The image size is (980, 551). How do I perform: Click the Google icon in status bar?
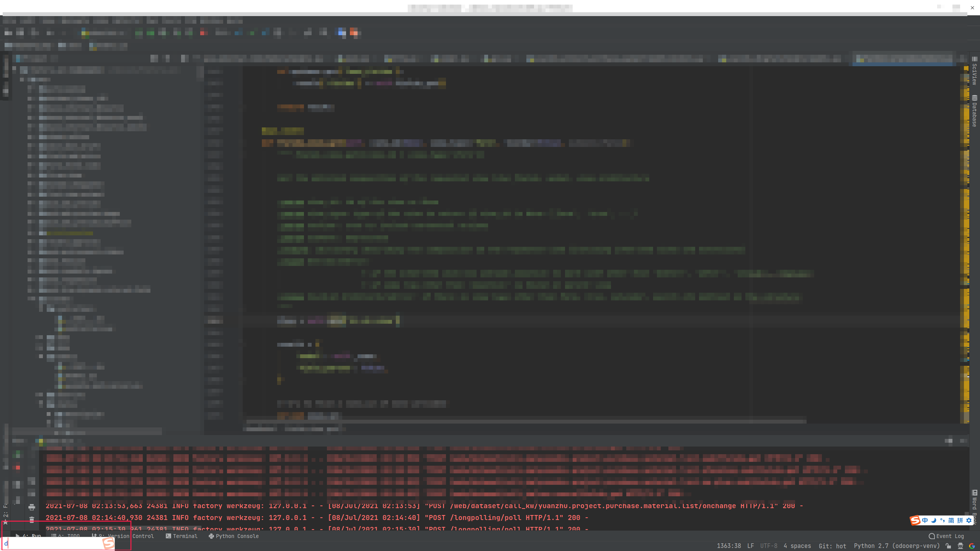pyautogui.click(x=972, y=546)
